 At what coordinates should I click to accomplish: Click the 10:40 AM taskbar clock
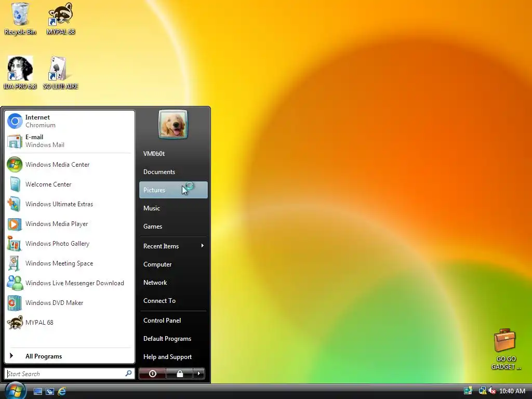pos(512,391)
